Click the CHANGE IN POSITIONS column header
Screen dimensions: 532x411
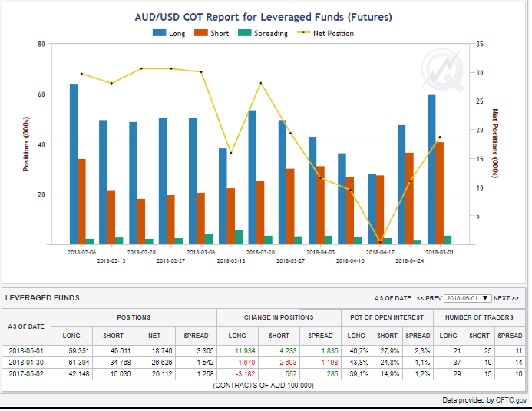[279, 317]
